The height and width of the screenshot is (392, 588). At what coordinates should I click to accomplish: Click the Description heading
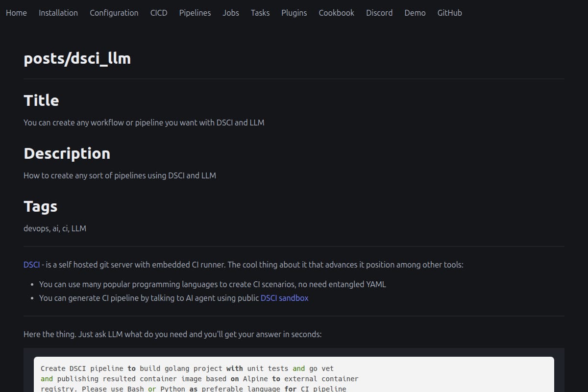pyautogui.click(x=67, y=153)
